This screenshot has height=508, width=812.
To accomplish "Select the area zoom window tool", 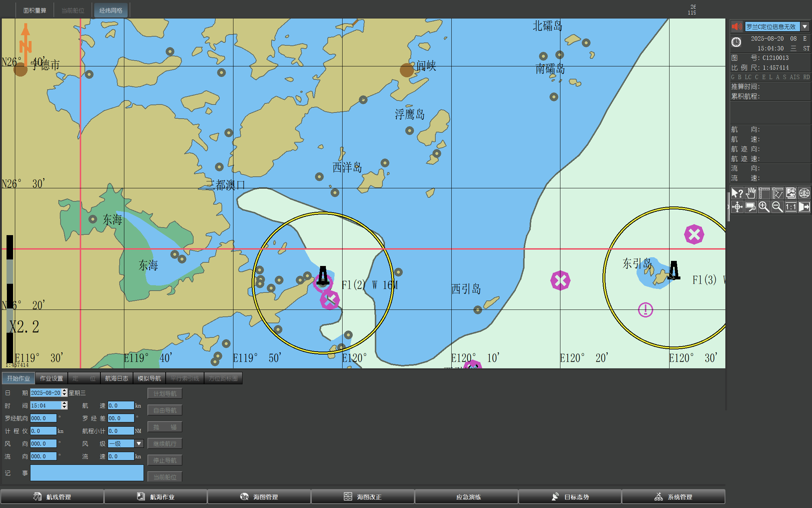I will pos(751,207).
